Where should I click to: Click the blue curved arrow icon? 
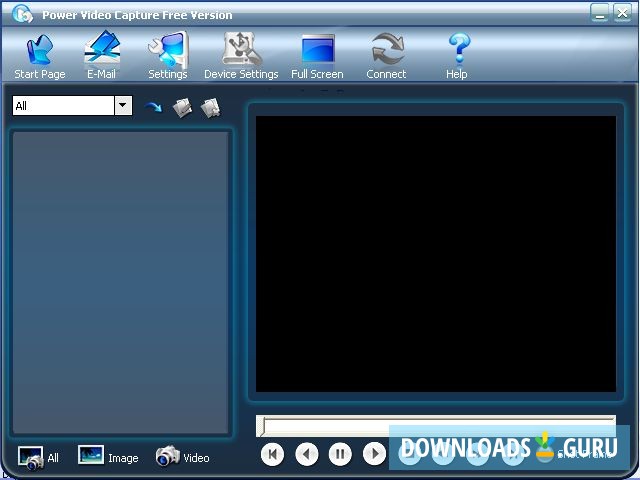[153, 107]
